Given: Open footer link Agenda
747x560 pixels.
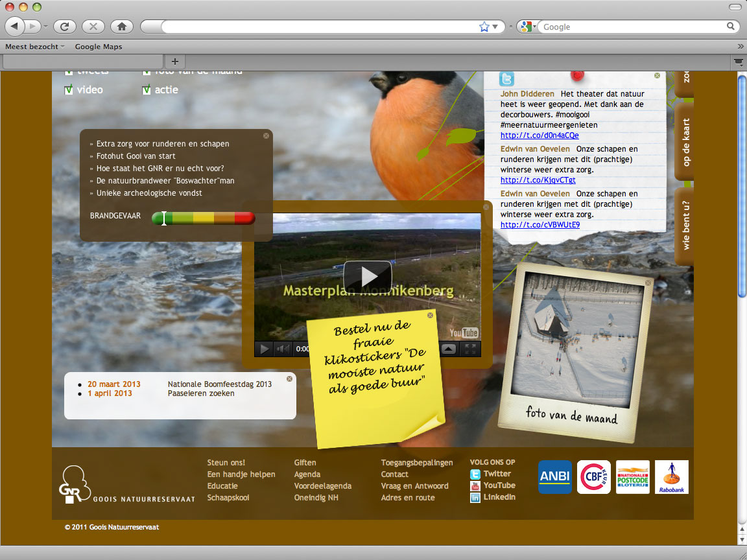Looking at the screenshot, I should (307, 474).
